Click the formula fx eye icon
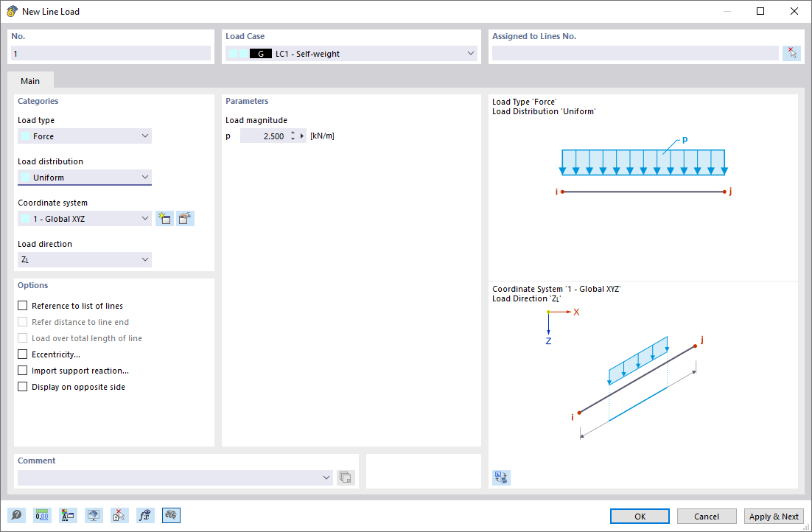The height and width of the screenshot is (532, 812). [145, 516]
